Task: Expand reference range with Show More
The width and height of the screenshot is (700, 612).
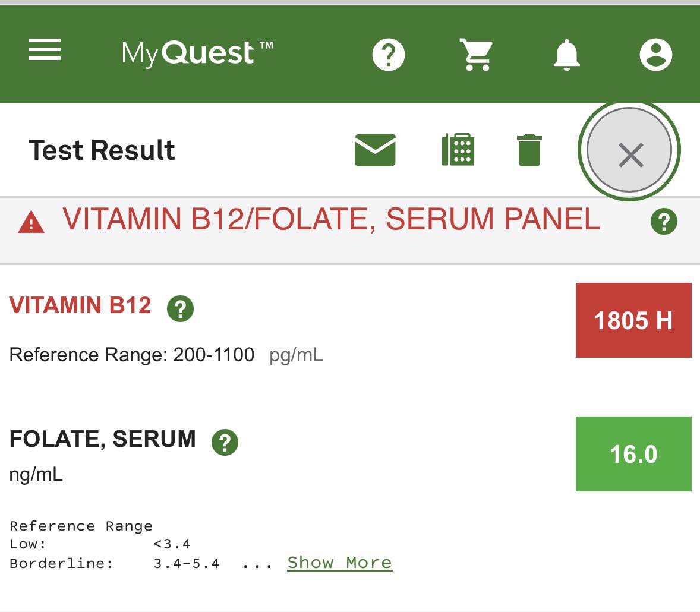Action: click(x=340, y=563)
